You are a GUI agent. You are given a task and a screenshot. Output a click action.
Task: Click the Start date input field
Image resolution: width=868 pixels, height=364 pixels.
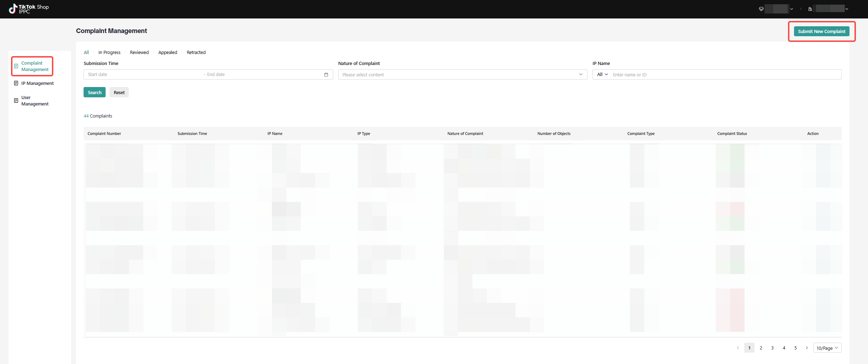(142, 75)
